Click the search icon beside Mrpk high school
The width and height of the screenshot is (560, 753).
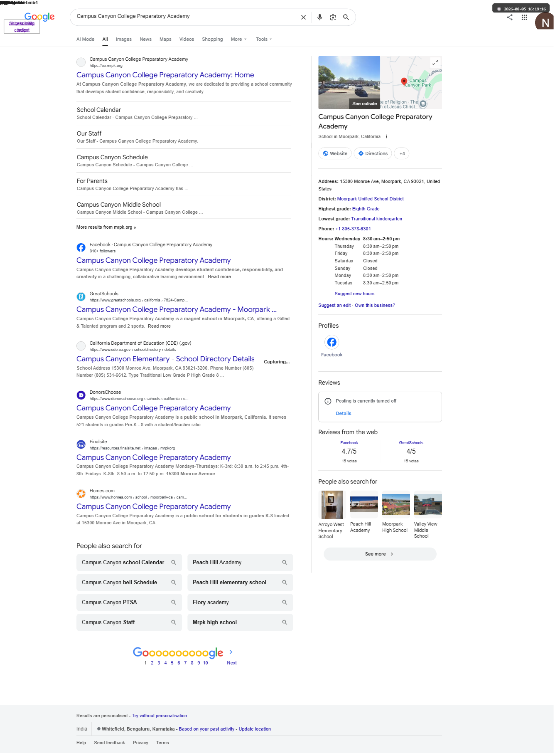point(285,622)
